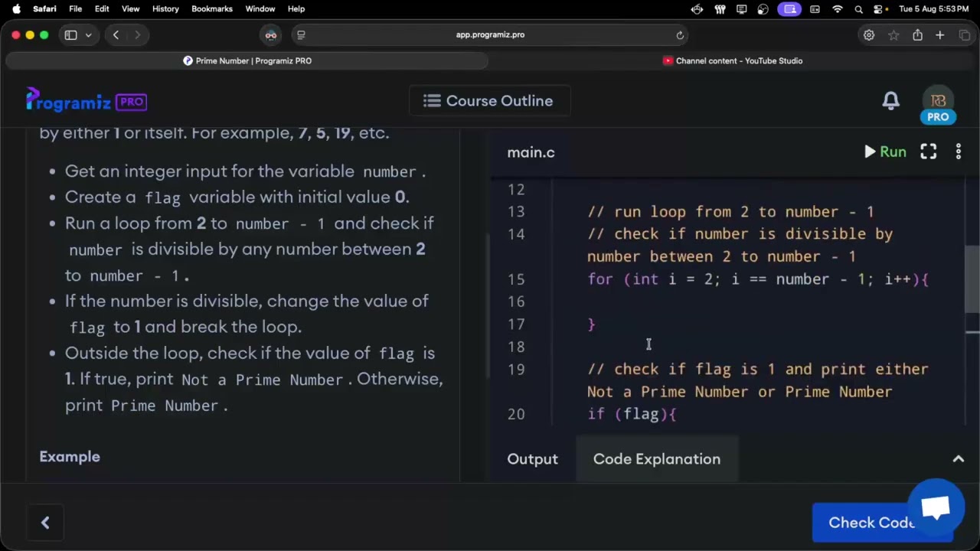Open the Safari menu

(44, 9)
